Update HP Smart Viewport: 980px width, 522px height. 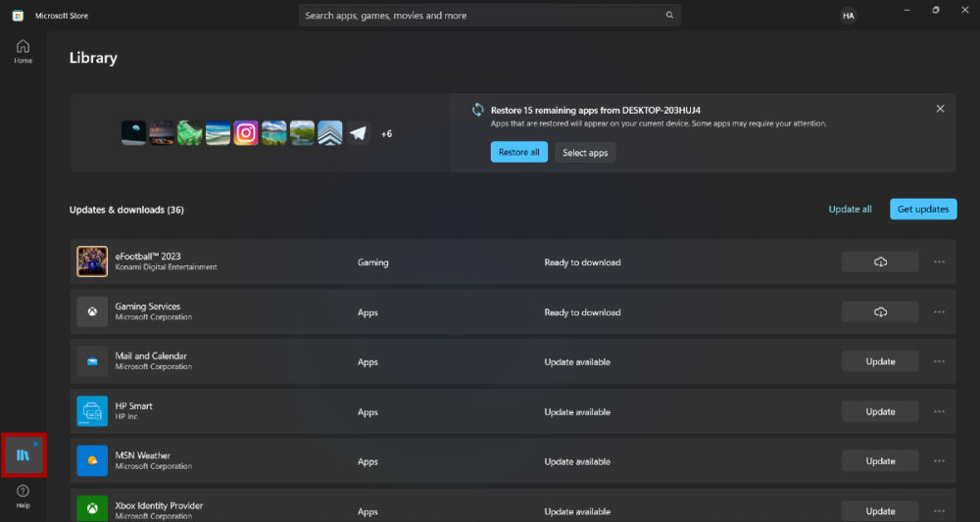tap(880, 411)
